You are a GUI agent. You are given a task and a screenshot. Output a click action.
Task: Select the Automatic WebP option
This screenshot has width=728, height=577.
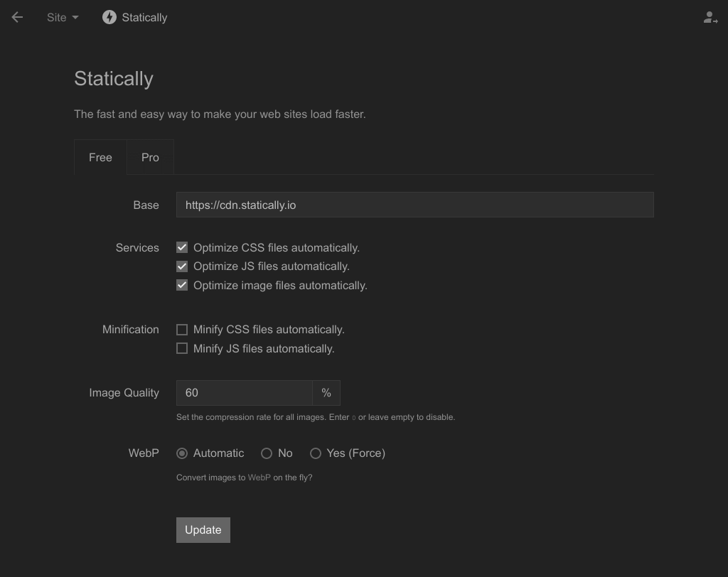coord(182,453)
